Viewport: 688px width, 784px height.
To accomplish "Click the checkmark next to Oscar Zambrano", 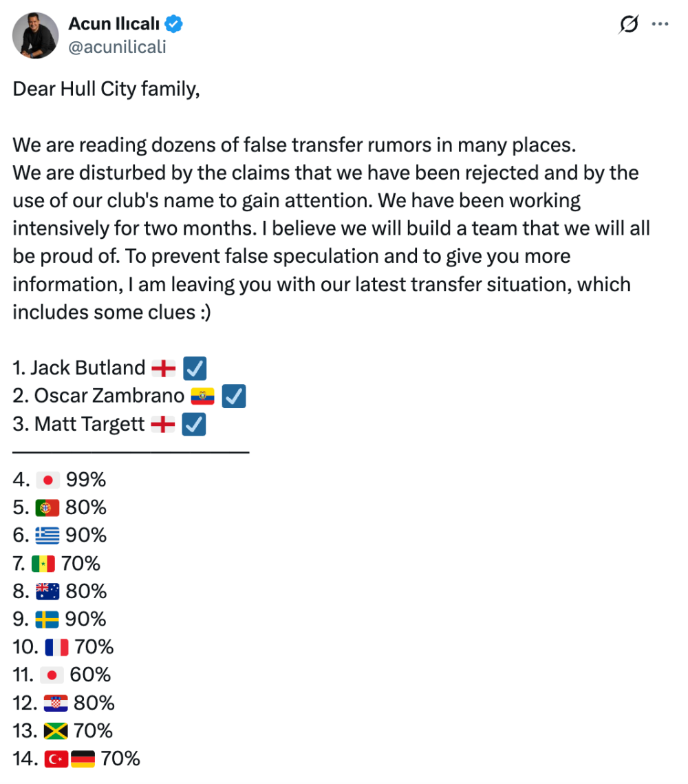I will click(x=234, y=396).
